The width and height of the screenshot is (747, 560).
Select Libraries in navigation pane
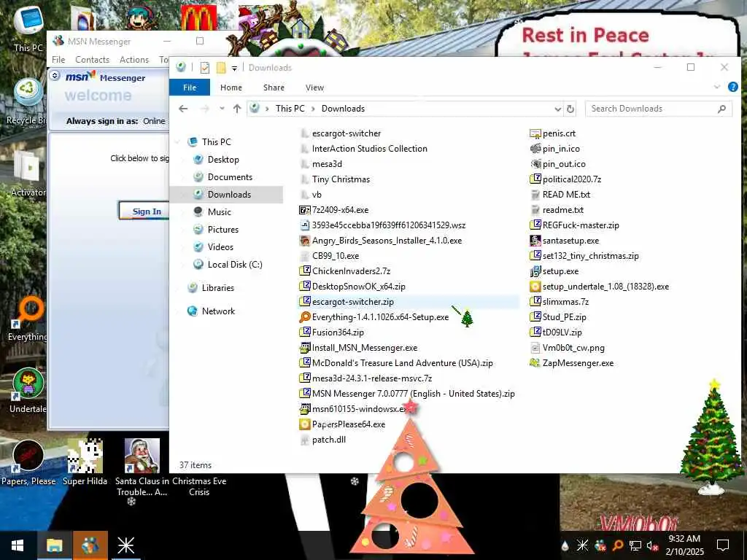217,287
